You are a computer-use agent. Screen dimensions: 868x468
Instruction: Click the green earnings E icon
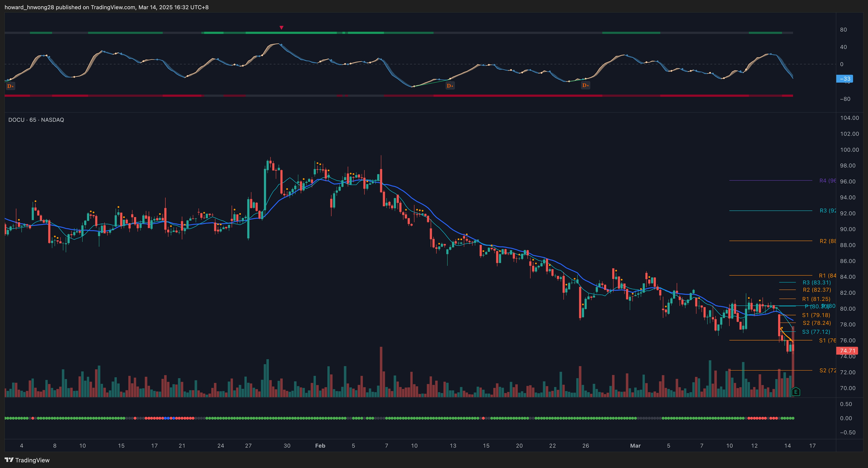[x=796, y=392]
